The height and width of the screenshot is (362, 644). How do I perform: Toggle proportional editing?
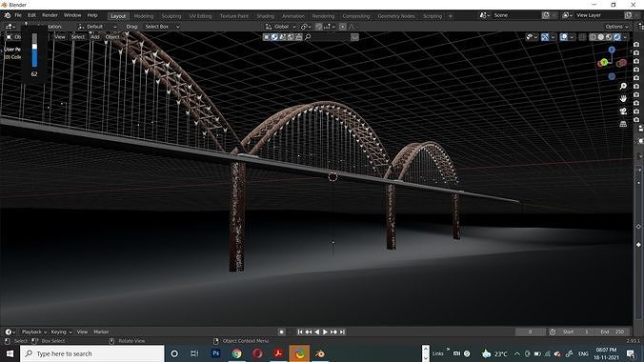[x=342, y=27]
